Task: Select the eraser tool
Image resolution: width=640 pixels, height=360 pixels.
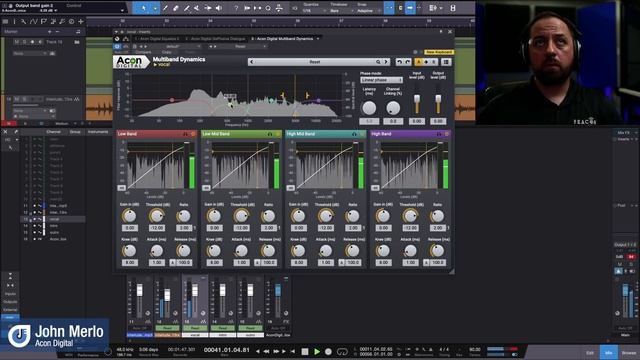Action: (176, 8)
